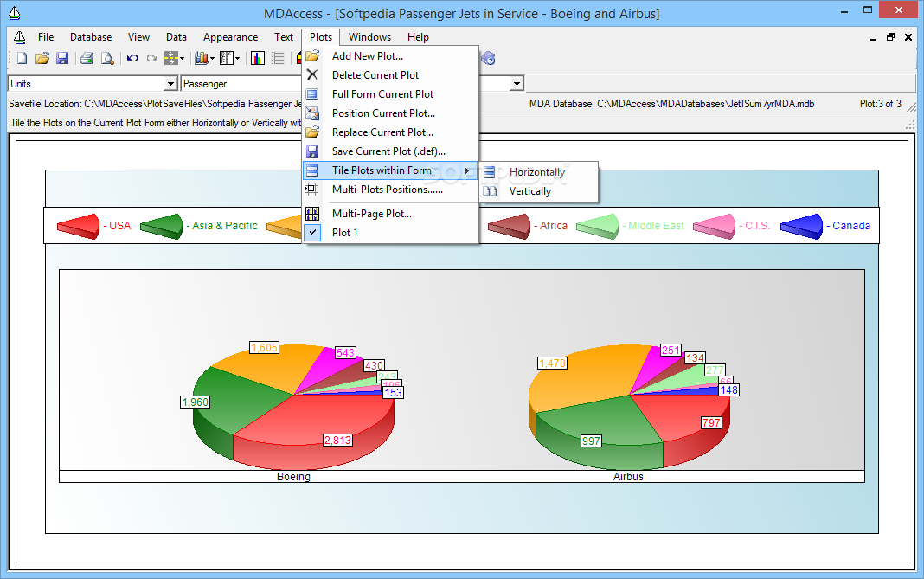Click the brown Africa legend swatch
The width and height of the screenshot is (924, 579).
tap(510, 227)
